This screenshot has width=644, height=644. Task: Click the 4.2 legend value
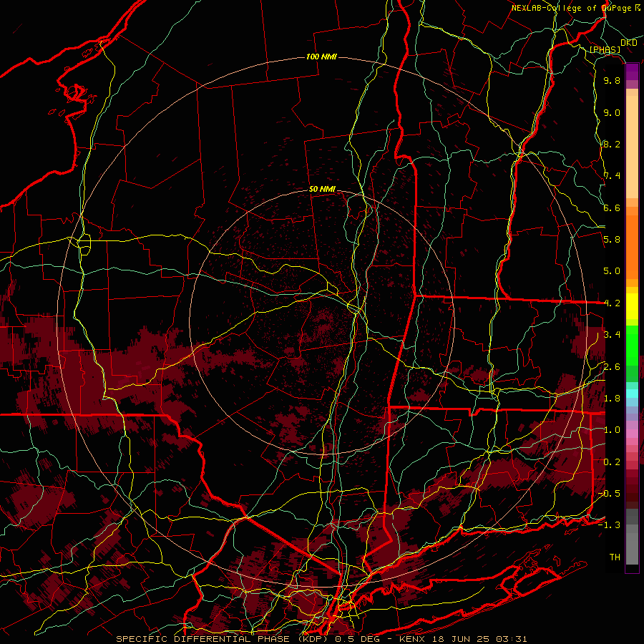pos(612,303)
